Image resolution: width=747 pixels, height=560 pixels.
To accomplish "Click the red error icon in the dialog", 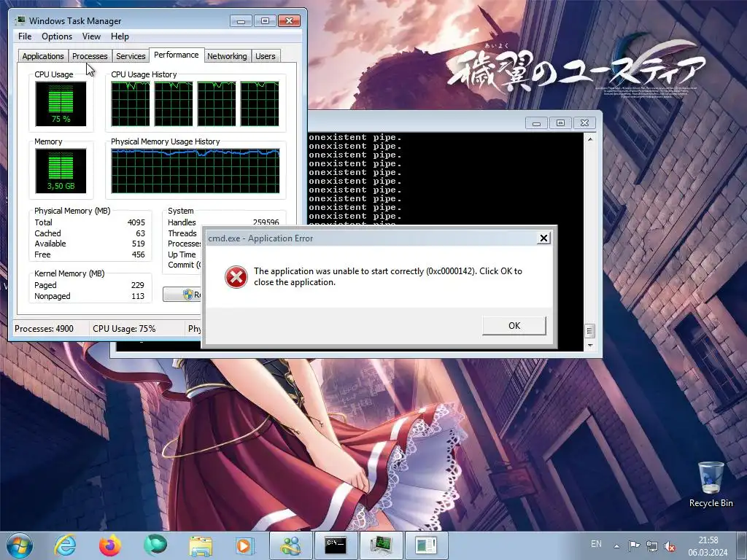I will pos(236,277).
